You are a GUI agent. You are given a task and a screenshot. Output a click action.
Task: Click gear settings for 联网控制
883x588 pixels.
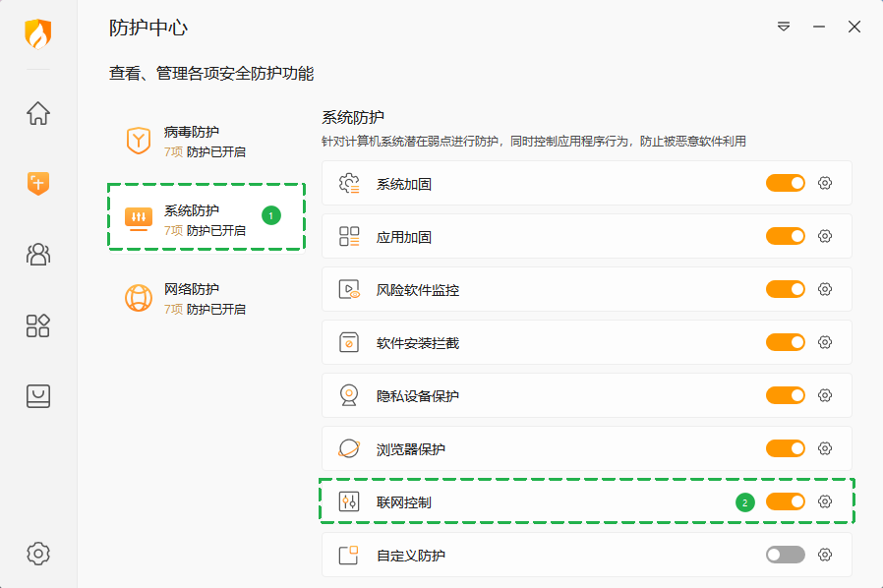point(825,501)
